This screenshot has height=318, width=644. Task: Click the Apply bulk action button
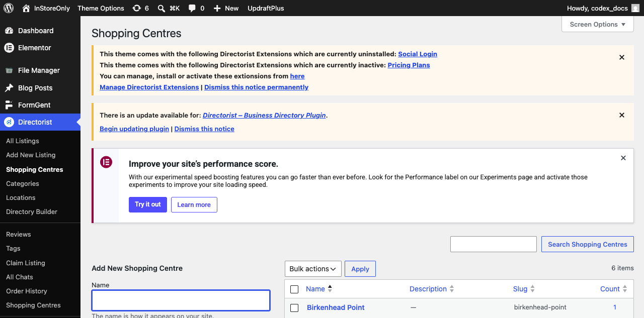click(x=360, y=269)
